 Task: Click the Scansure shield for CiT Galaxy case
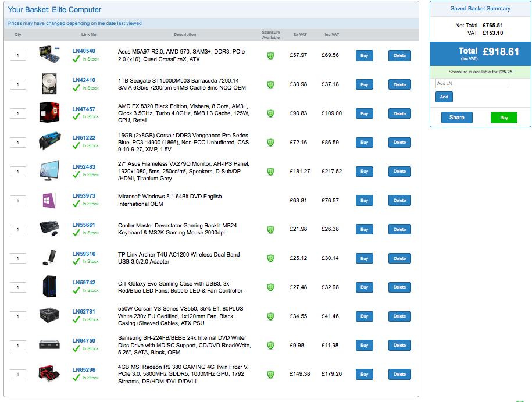tap(270, 287)
